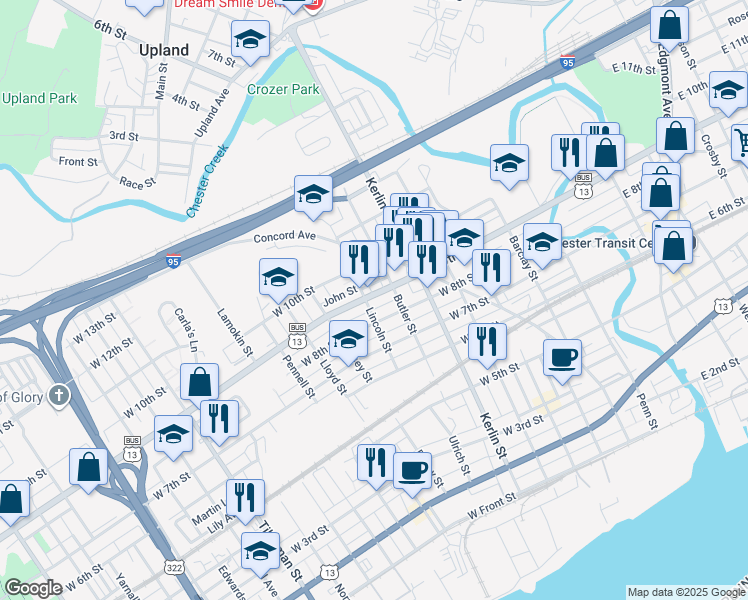
Task: Select the shopping bag marker near Carla's Ln
Action: click(x=199, y=383)
